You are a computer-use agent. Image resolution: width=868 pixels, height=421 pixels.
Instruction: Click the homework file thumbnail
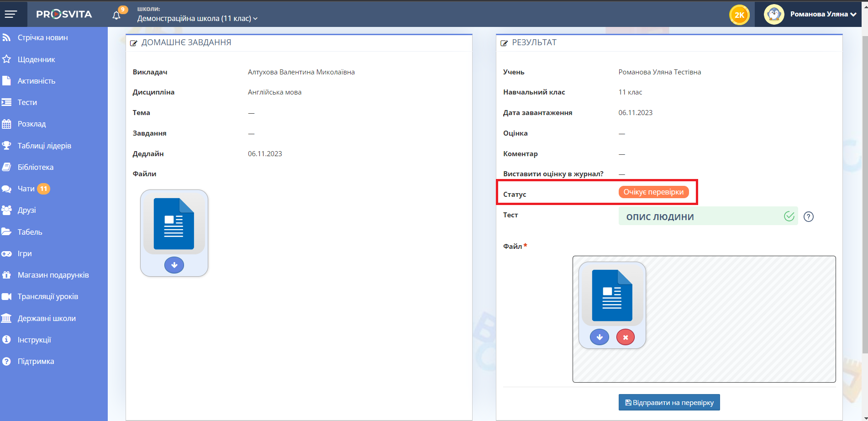[x=174, y=223]
